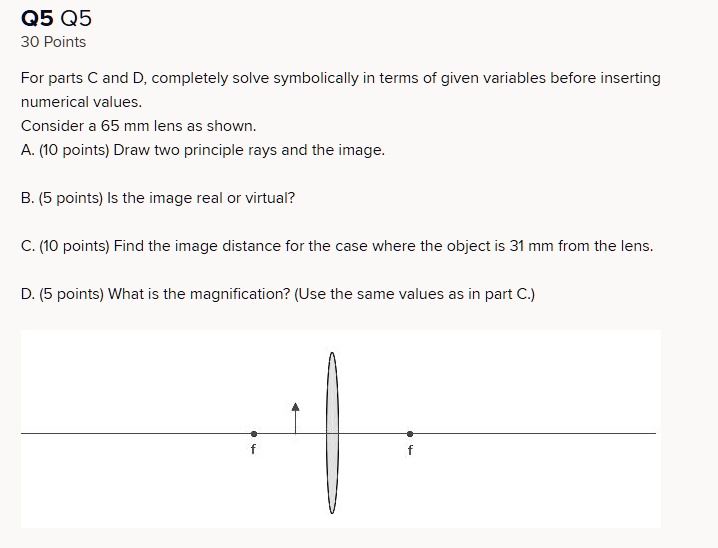Screen dimensions: 718x548
Task: Click the right focal point dot
Action: point(410,434)
